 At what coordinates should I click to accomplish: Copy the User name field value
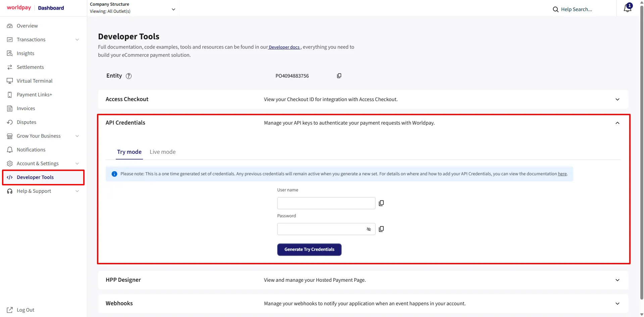tap(381, 203)
